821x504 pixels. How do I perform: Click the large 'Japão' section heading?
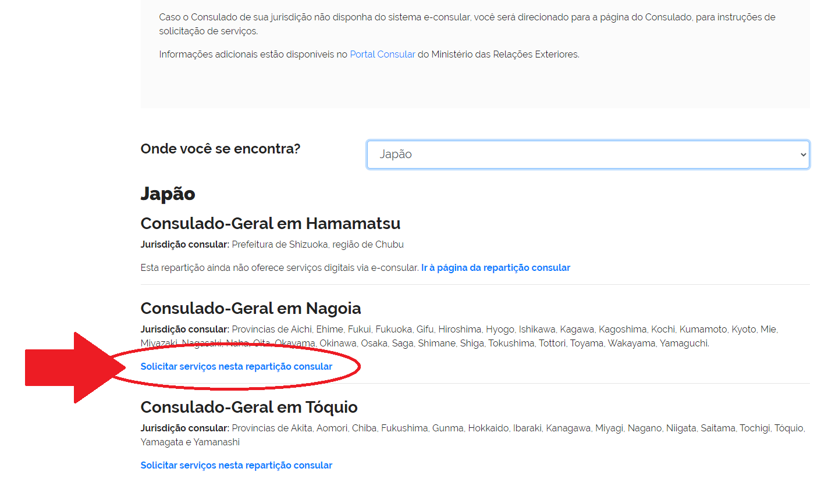click(168, 194)
